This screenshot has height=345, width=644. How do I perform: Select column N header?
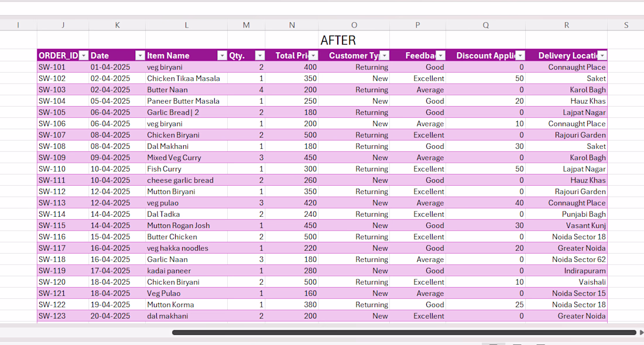click(292, 25)
